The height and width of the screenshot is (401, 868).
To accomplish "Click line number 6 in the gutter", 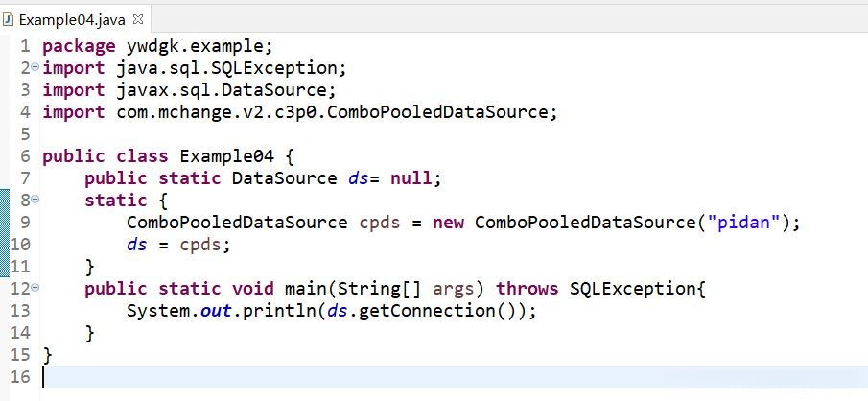I will point(24,156).
